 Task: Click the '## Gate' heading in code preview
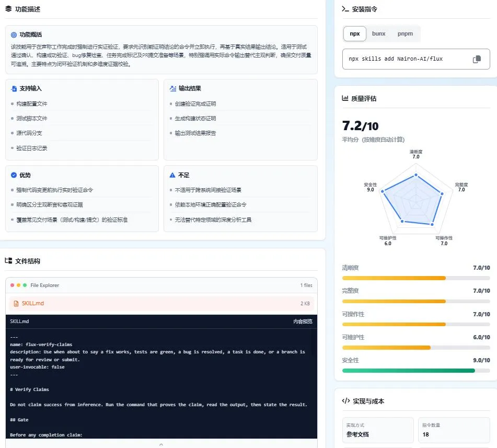19,419
